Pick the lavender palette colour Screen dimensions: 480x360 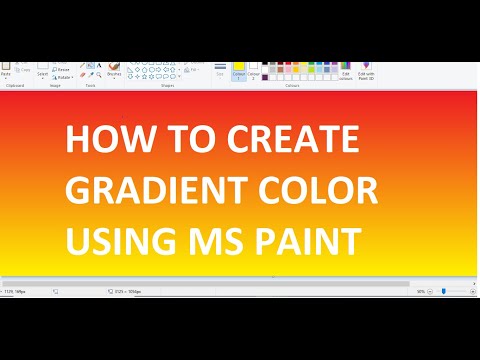coord(334,70)
